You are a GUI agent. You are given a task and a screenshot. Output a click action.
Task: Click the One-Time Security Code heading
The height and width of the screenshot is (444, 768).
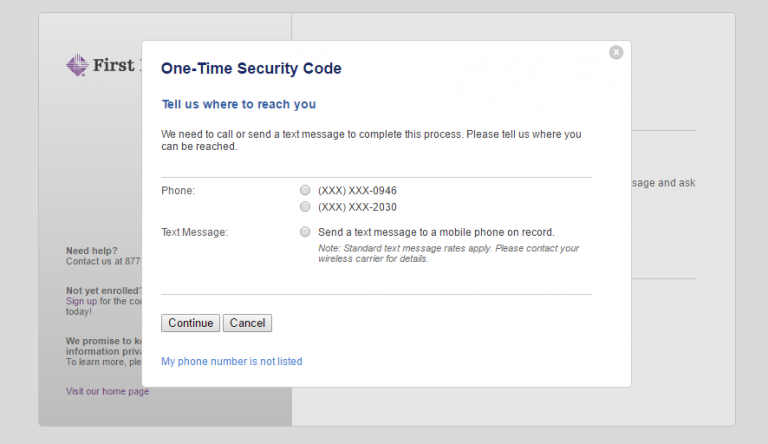tap(251, 68)
